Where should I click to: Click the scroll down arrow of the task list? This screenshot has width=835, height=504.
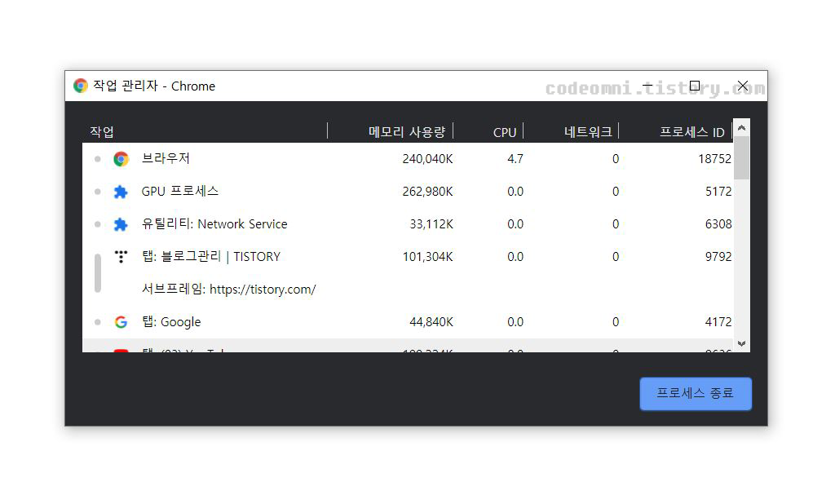click(741, 343)
